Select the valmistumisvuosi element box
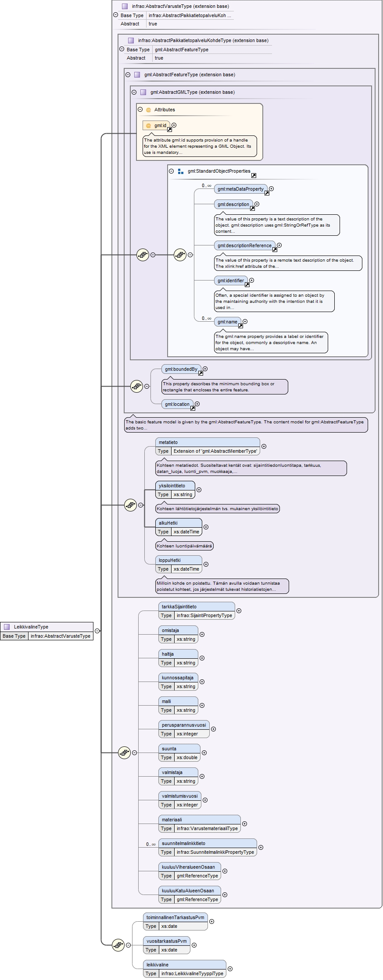Screen dimensions: 383x980 pyautogui.click(x=180, y=800)
